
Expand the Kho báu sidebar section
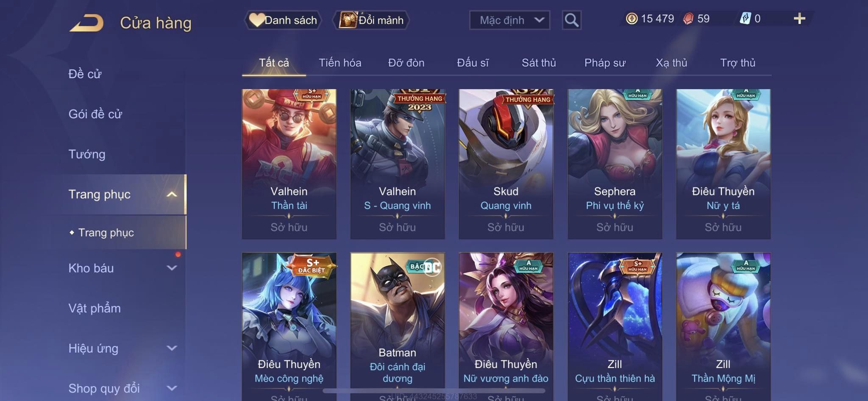tap(172, 268)
